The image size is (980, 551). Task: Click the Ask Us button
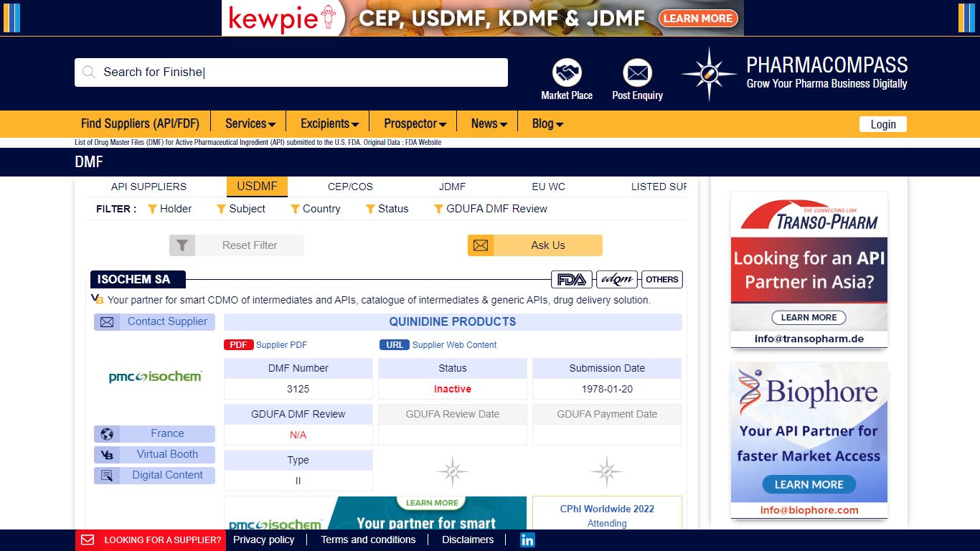(535, 245)
